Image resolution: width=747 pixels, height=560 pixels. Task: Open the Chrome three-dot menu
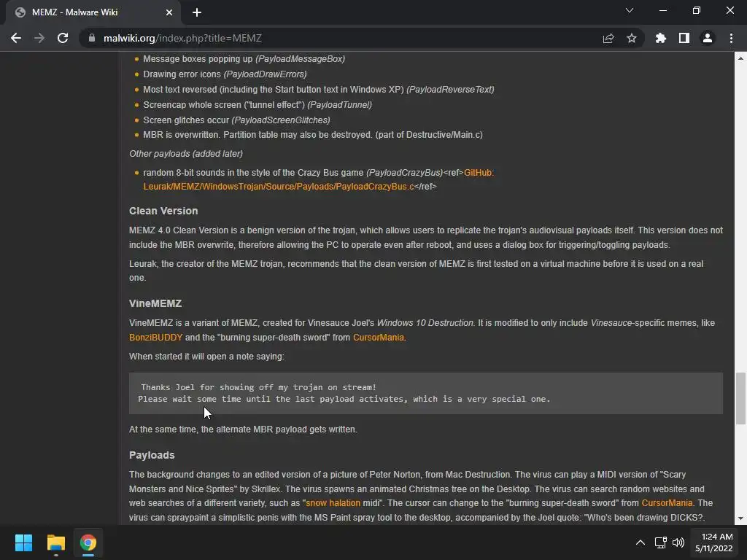tap(731, 38)
